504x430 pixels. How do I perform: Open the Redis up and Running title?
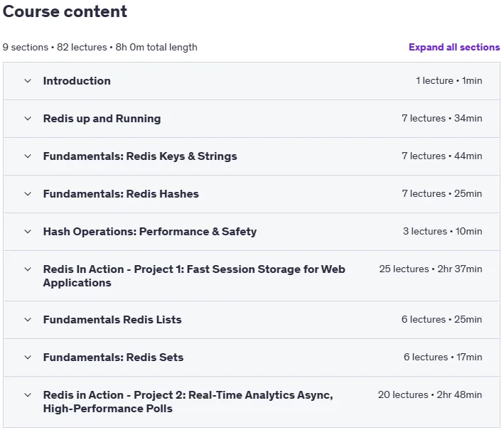pos(102,119)
